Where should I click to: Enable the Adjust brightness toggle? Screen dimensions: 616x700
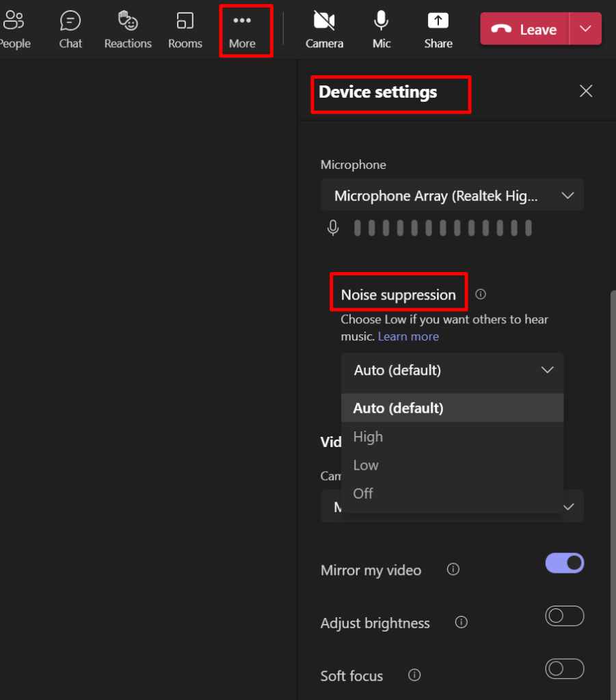pyautogui.click(x=564, y=616)
